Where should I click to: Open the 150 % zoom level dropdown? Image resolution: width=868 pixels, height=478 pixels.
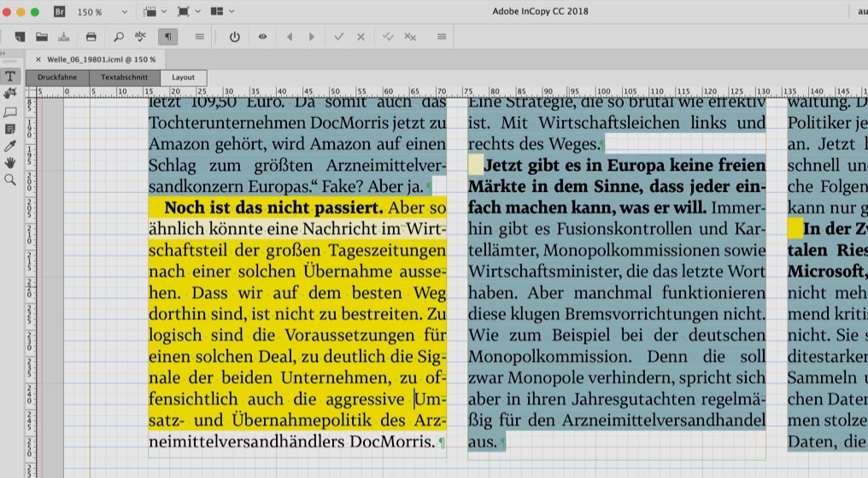coord(124,12)
